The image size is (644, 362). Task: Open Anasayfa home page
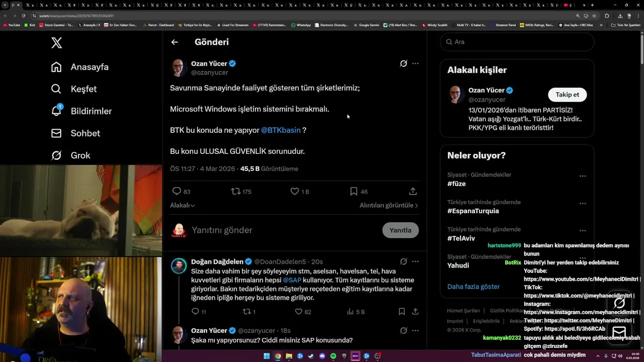pos(80,67)
